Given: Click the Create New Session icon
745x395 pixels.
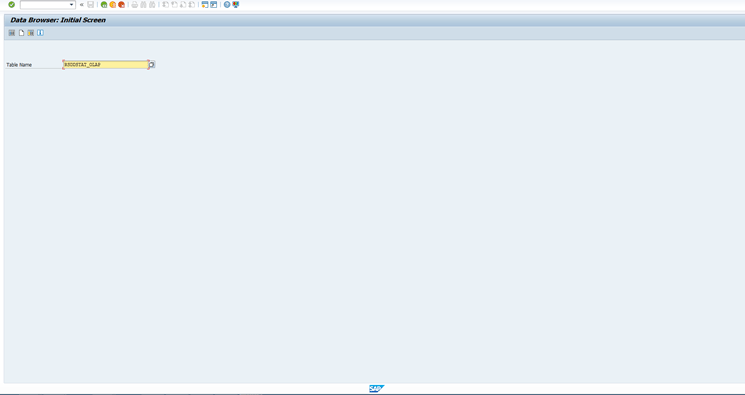Looking at the screenshot, I should click(x=205, y=5).
